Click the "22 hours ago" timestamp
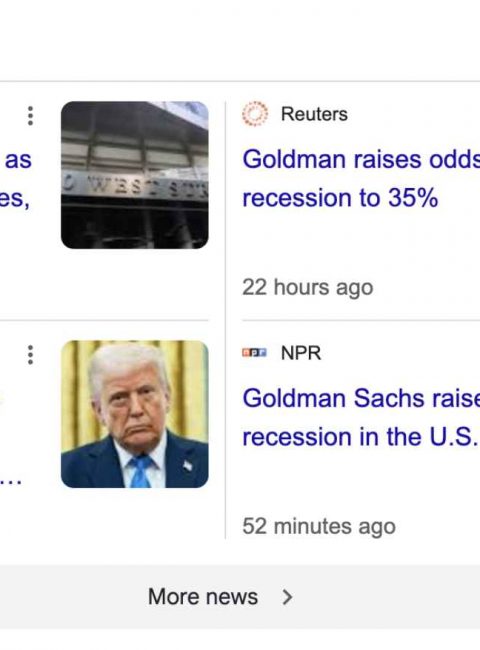Screen dimensions: 480x650 point(308,287)
